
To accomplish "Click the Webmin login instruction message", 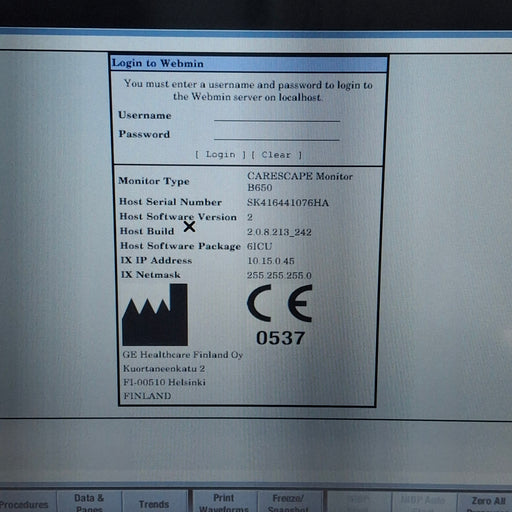I will click(x=248, y=90).
